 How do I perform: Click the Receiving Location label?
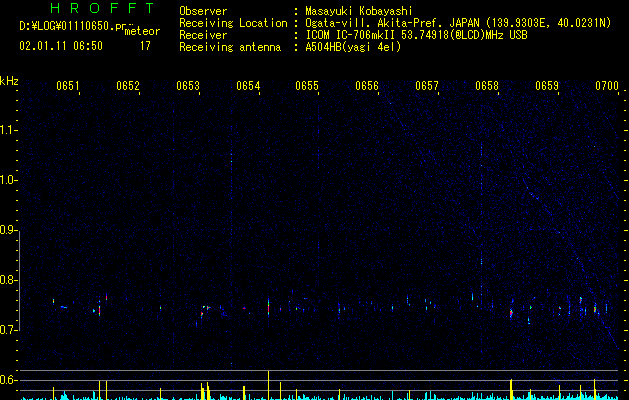point(233,23)
